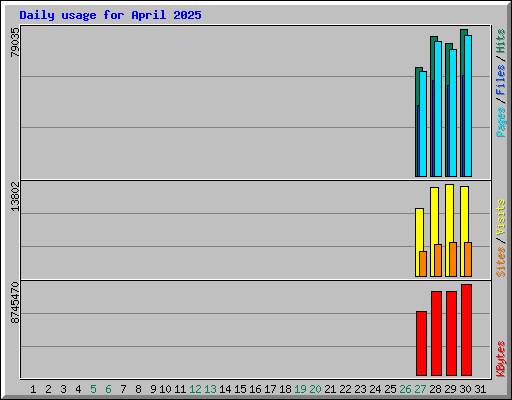Click day 26 on the x-axis
Viewport: 512px width, 400px height.
click(405, 389)
